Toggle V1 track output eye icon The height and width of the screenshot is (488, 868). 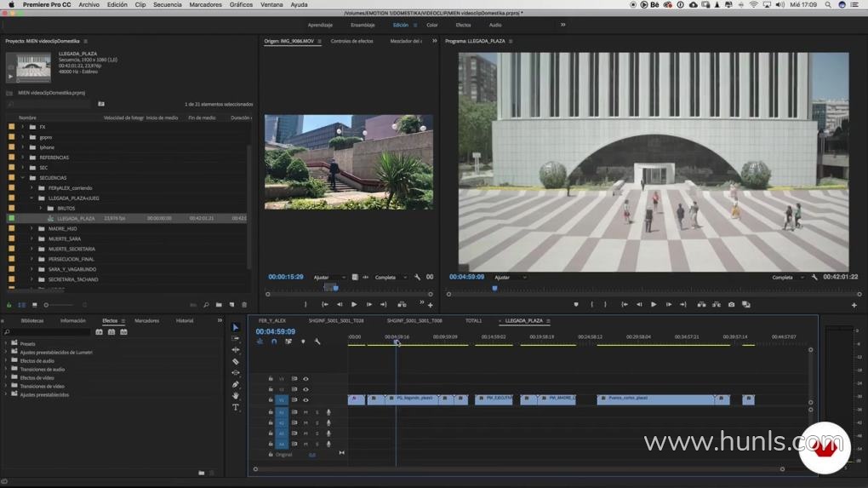[306, 400]
